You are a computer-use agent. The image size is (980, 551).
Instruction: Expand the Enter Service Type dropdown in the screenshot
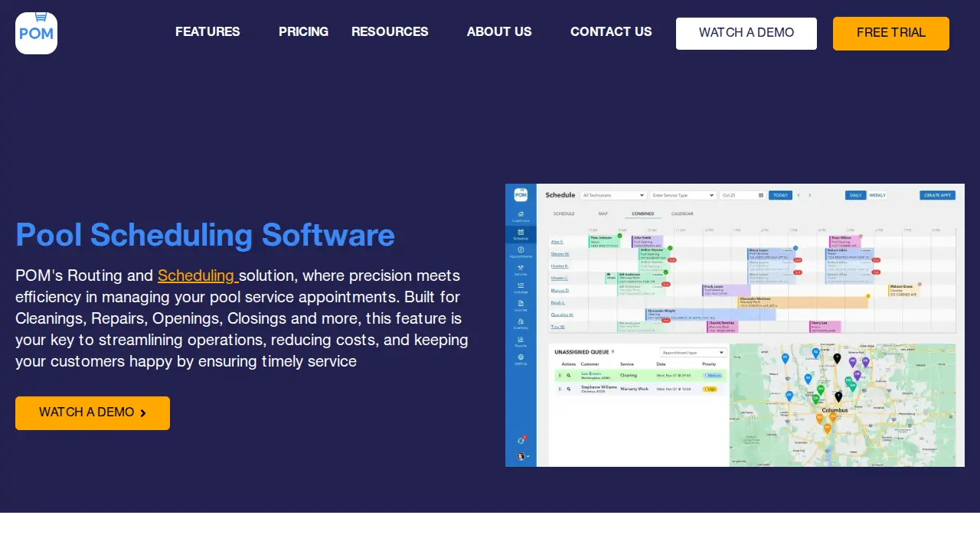tap(683, 195)
